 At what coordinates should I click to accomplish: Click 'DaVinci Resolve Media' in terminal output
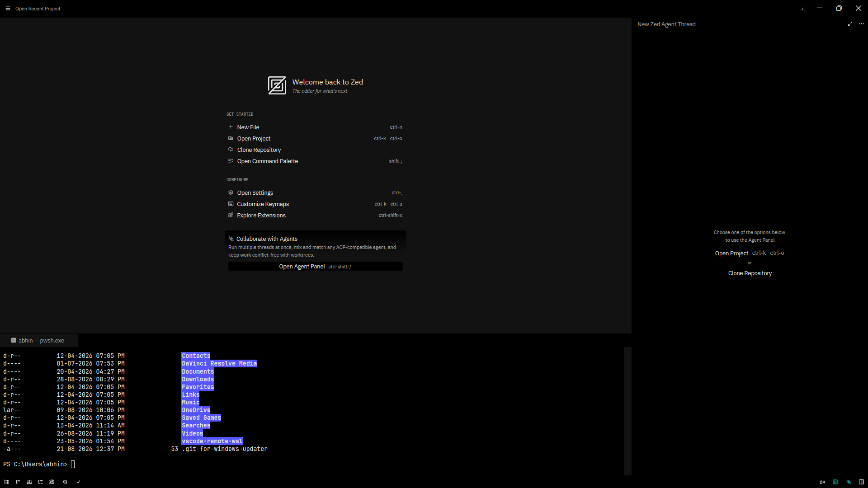(x=219, y=364)
